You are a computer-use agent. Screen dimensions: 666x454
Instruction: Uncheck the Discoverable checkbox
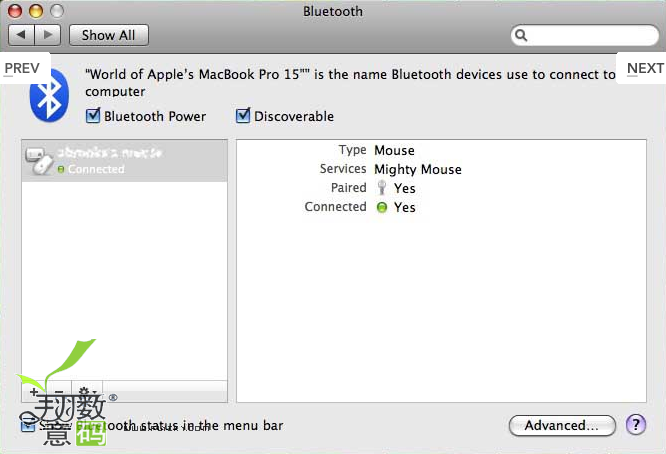tap(243, 116)
